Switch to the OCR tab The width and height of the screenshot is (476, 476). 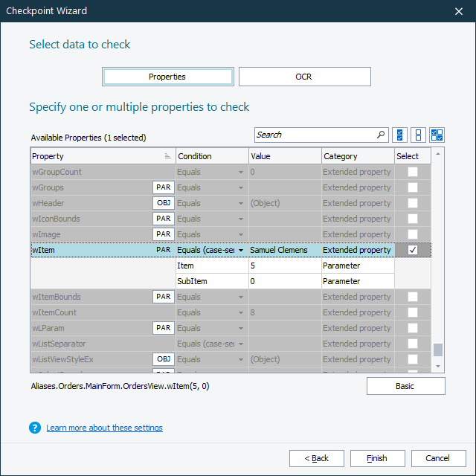coord(304,77)
